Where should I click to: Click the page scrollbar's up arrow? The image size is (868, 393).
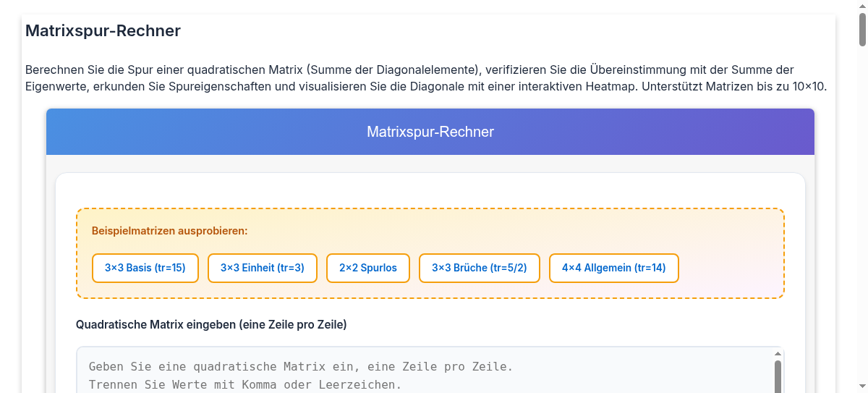tap(862, 6)
